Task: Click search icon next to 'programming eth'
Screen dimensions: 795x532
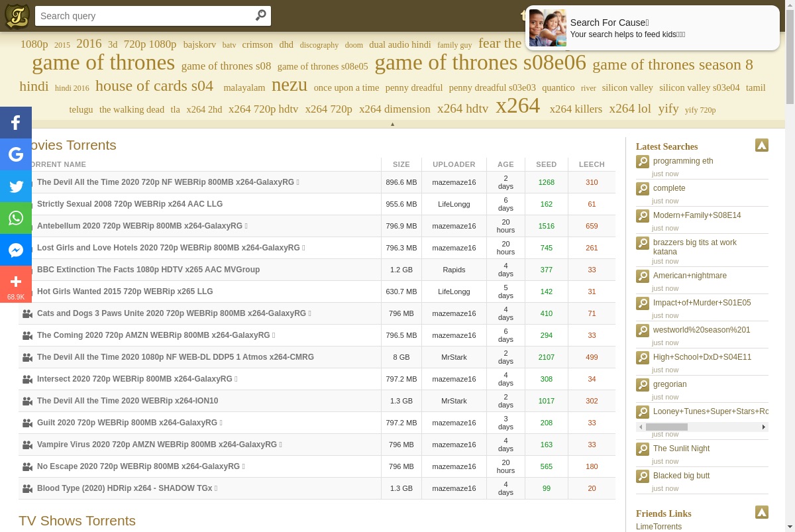Action: tap(643, 162)
